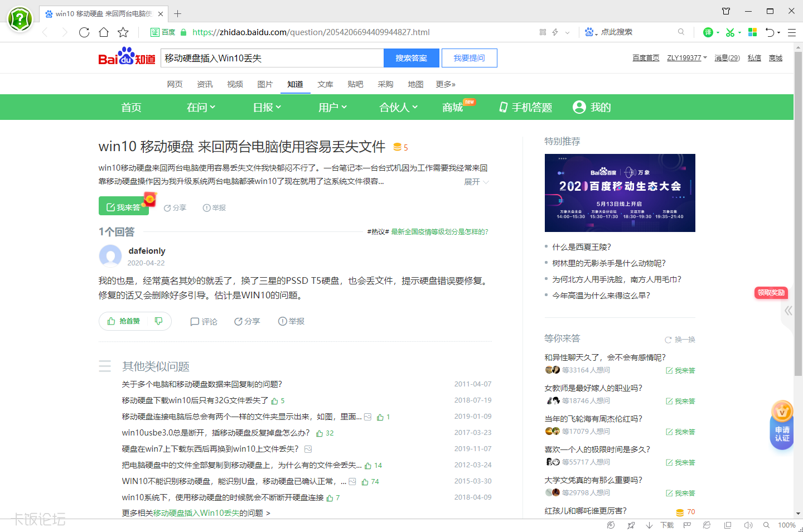Screen dimensions: 803x532
Task: Open the 申请认证 floating badge
Action: [x=782, y=425]
